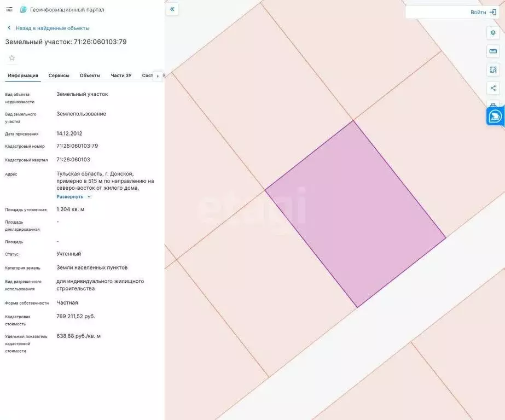Collapse the side panel with double chevron

point(172,9)
